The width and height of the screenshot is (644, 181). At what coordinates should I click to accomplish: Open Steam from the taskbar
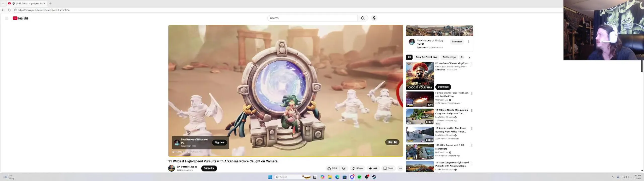pos(374,177)
